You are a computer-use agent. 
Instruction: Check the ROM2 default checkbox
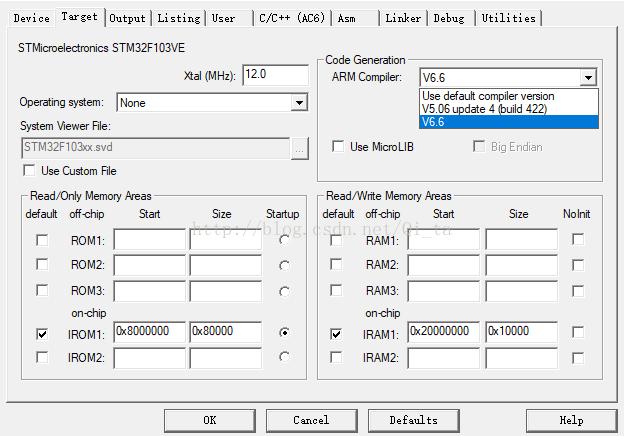coord(42,265)
